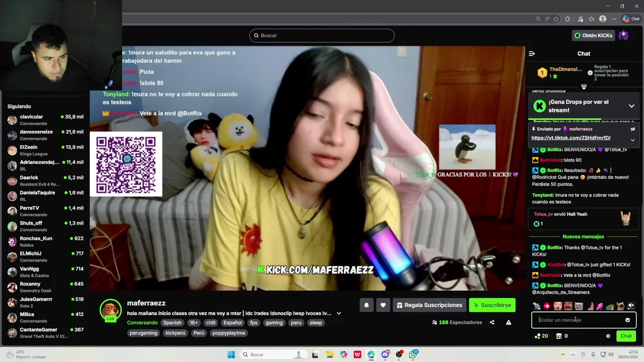This screenshot has height=362, width=644.
Task: Open WhatsApp from the taskbar
Action: tap(414, 354)
